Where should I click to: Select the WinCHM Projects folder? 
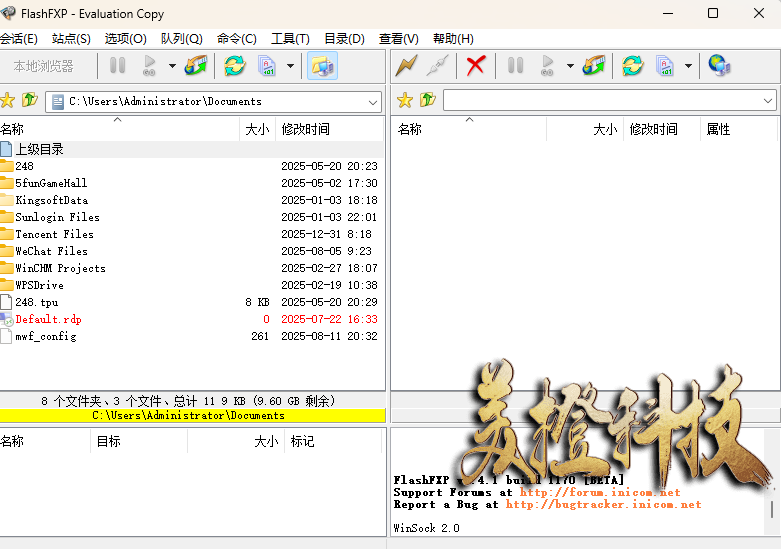coord(192,268)
